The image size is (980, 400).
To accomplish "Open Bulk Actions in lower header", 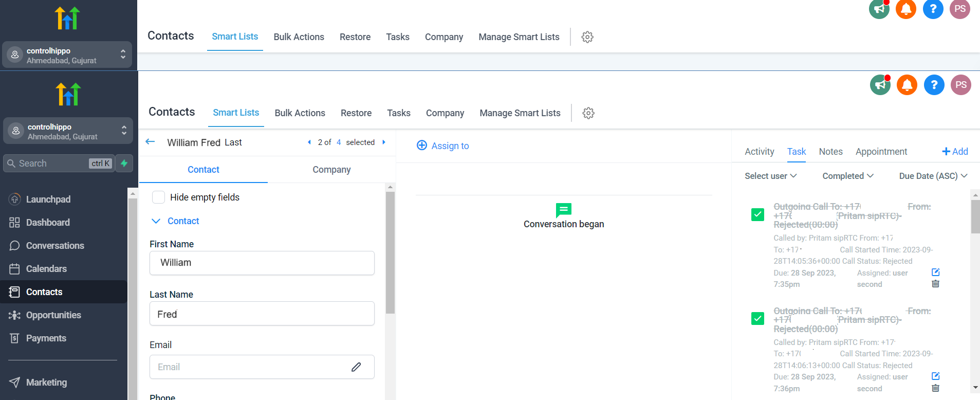I will coord(300,113).
